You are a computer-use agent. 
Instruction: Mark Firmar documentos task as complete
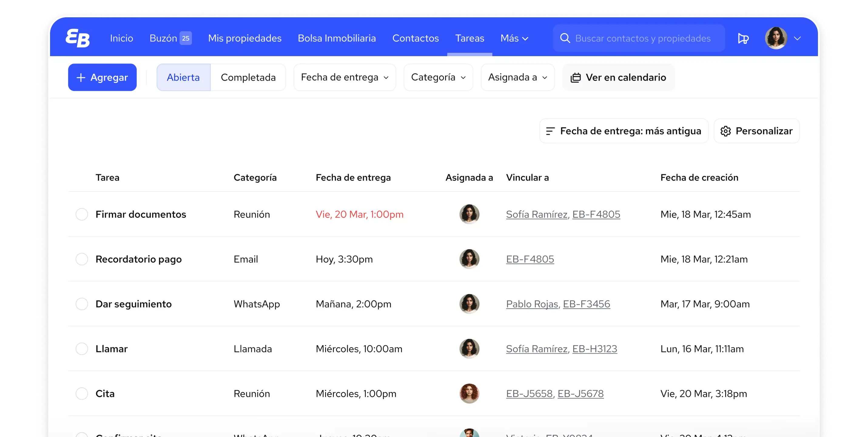coord(82,214)
